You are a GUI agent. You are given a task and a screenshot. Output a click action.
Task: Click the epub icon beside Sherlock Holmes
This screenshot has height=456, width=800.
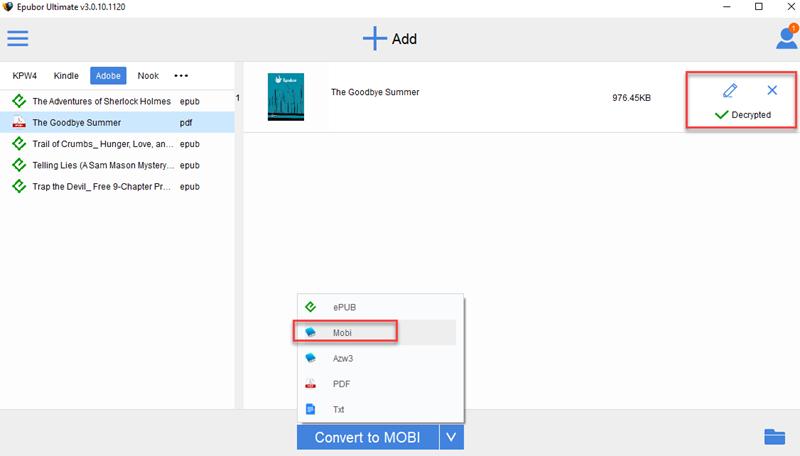[x=19, y=101]
